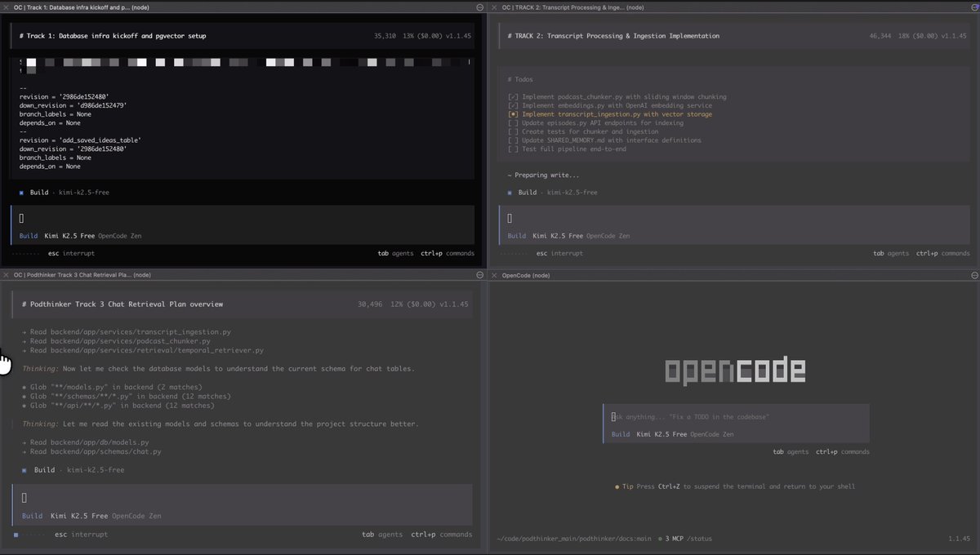Click '~ Preparing write...' status in TRACK 2 pane
980x555 pixels.
tap(544, 175)
